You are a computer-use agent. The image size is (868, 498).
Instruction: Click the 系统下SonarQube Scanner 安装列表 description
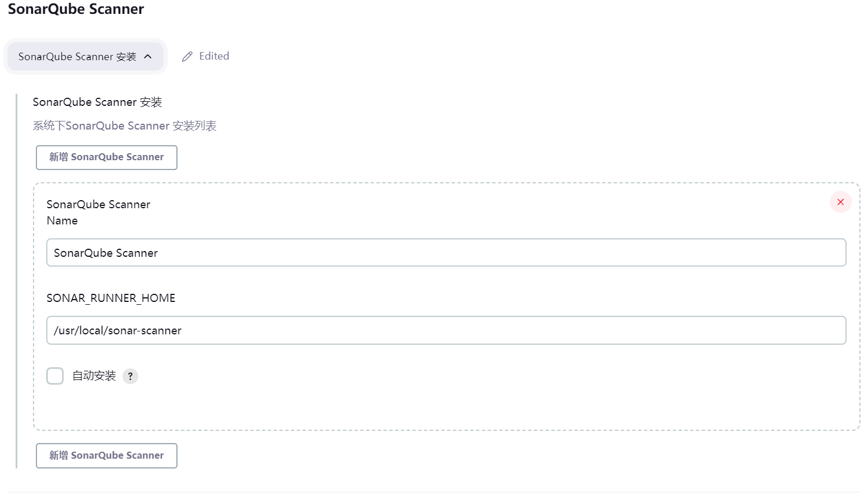(124, 126)
